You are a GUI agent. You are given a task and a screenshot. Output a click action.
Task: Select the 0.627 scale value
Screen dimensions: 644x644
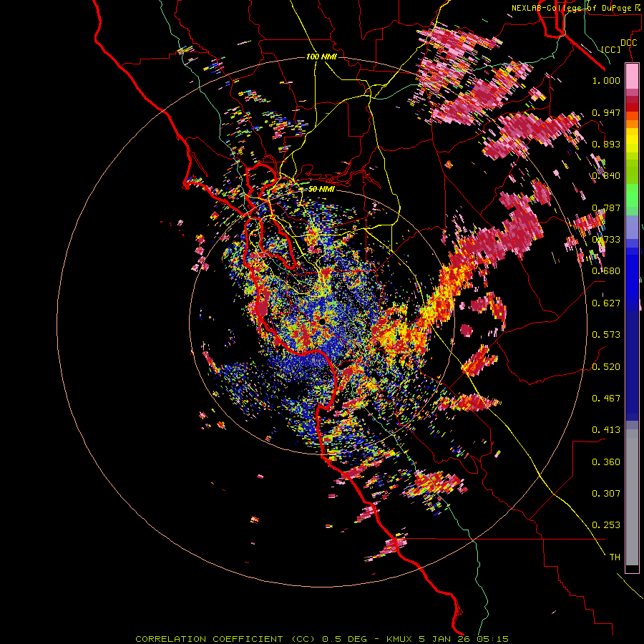point(606,303)
